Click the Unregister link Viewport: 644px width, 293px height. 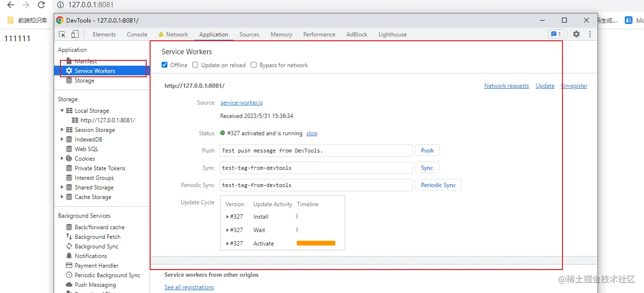coord(574,86)
